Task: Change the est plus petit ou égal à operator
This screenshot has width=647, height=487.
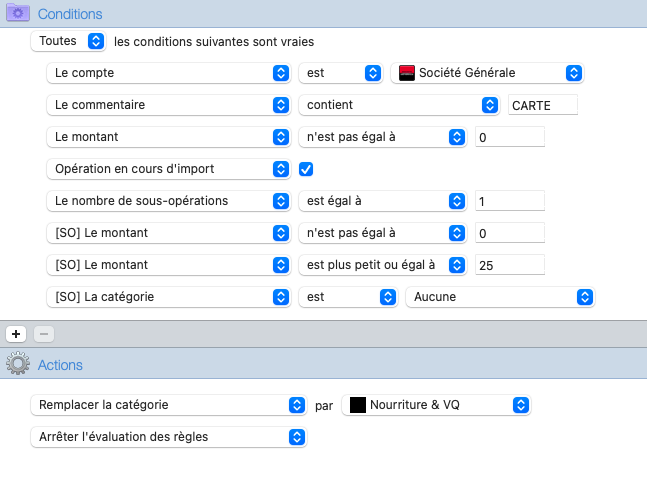Action: pyautogui.click(x=383, y=265)
